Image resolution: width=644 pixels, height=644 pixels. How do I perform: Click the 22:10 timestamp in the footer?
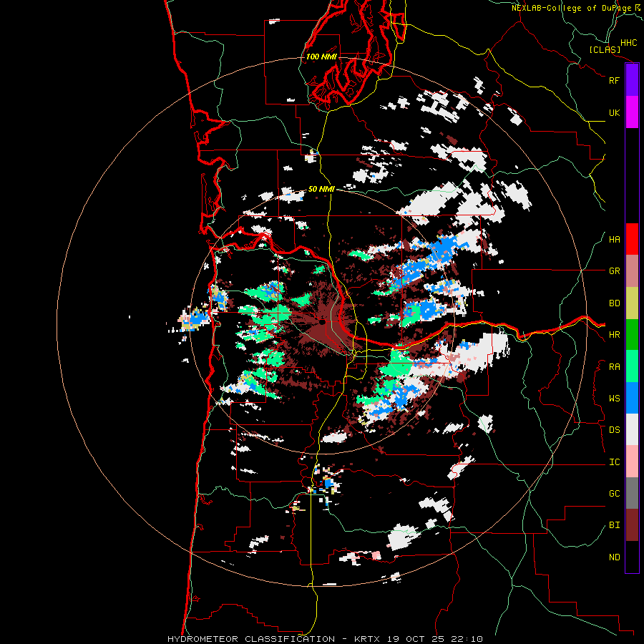(466, 639)
